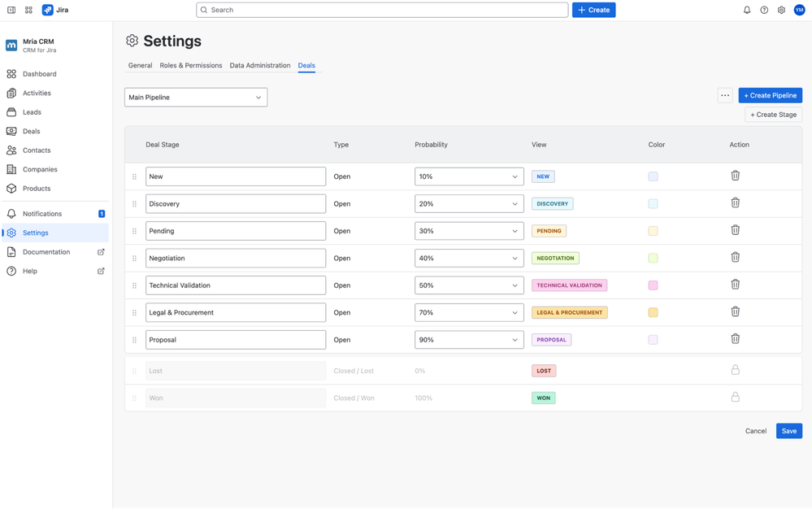Cancel the settings changes

pos(756,431)
